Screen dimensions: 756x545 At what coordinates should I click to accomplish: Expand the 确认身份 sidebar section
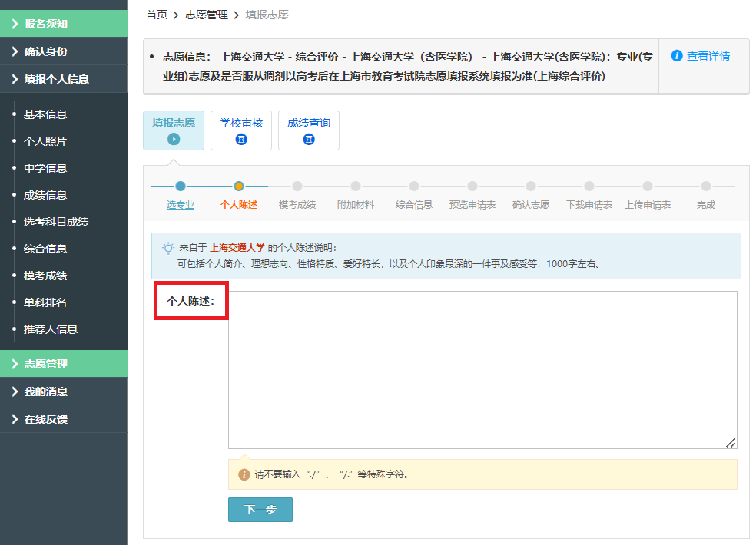(64, 51)
